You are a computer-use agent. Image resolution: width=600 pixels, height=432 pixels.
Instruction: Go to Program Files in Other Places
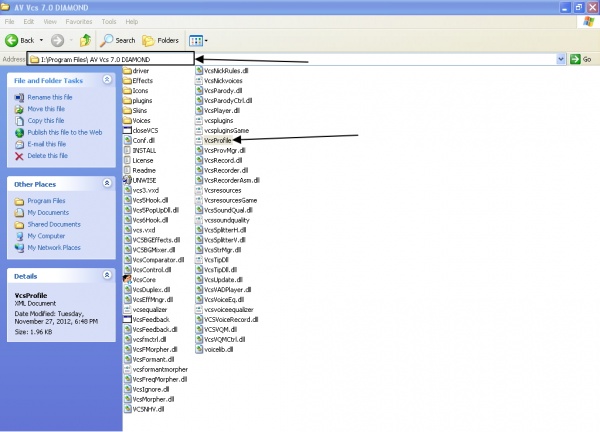pos(46,201)
